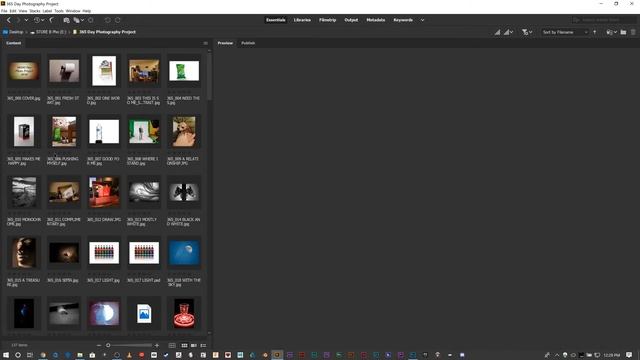Toggle lock thumbnail grid icon
The height and width of the screenshot is (360, 640).
click(172, 345)
